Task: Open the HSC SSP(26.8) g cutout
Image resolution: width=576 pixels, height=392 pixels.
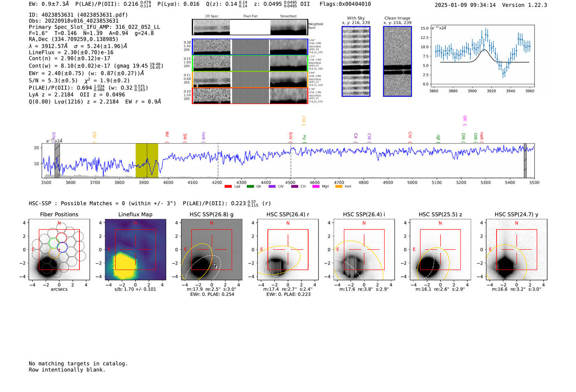Action: [211, 250]
